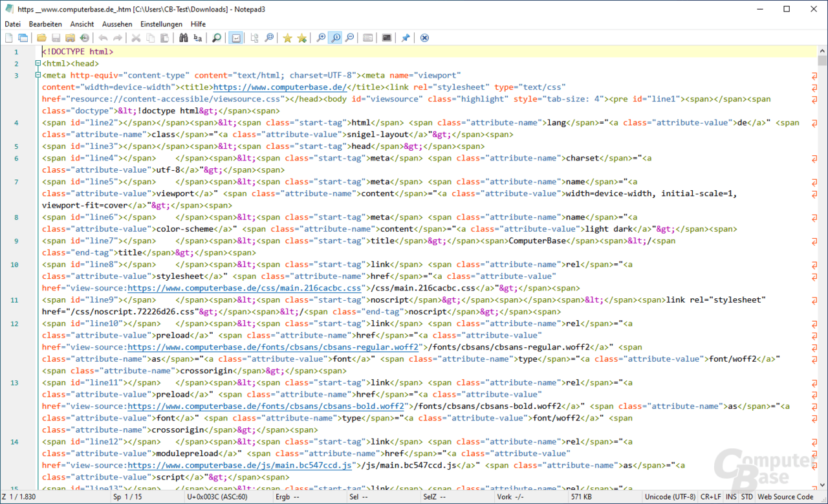This screenshot has width=828, height=504.
Task: Click the Zoom in magnifier icon
Action: (321, 38)
